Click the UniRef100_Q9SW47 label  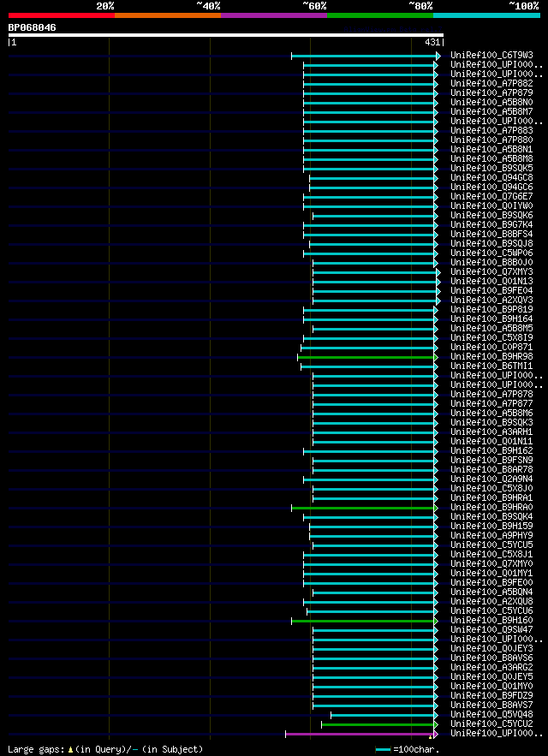point(491,630)
